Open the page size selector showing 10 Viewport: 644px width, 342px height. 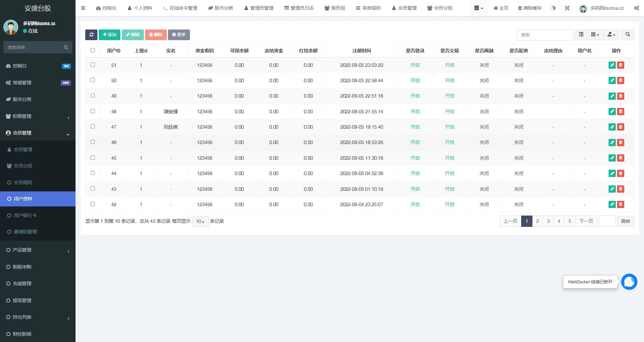tap(200, 221)
